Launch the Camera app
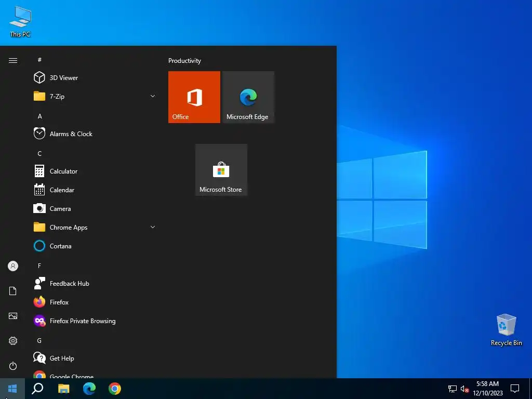Viewport: 532px width, 399px height. 94,209
